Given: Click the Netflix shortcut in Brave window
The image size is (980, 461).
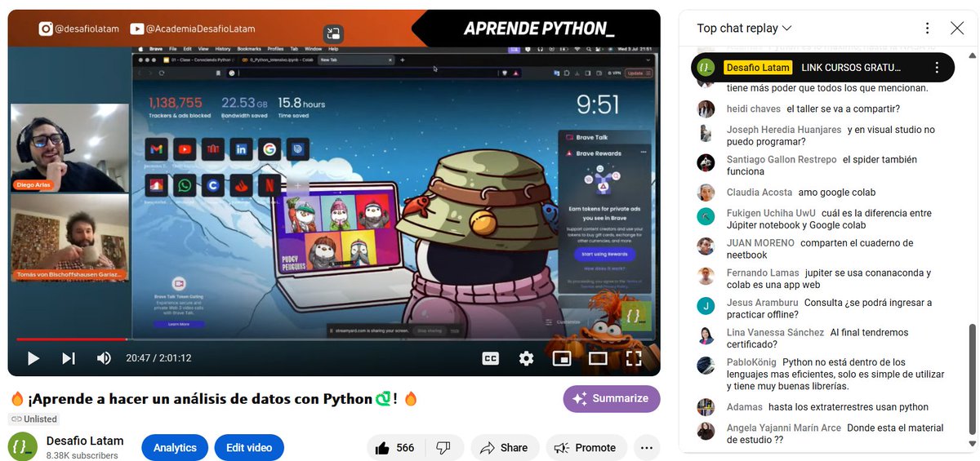Looking at the screenshot, I should (269, 185).
